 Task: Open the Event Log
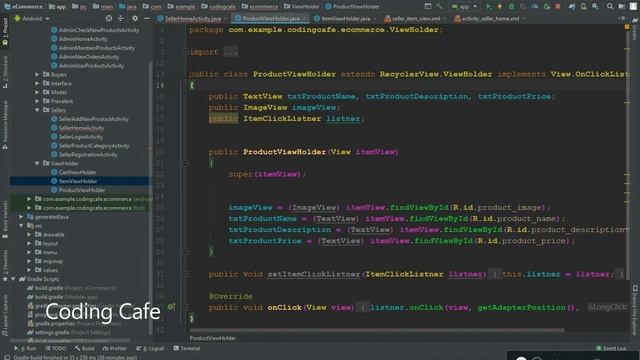611,348
